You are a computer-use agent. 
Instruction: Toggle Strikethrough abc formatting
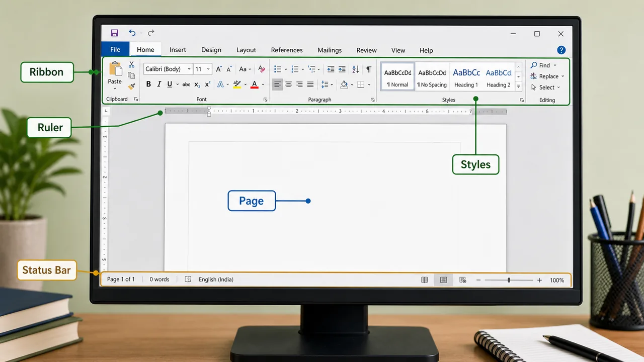click(x=186, y=84)
